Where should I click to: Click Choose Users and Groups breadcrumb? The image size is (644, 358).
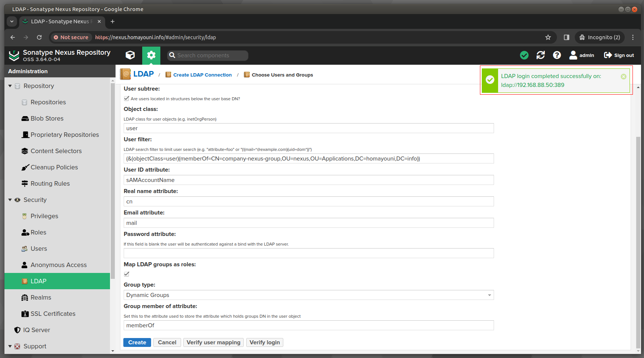[282, 75]
